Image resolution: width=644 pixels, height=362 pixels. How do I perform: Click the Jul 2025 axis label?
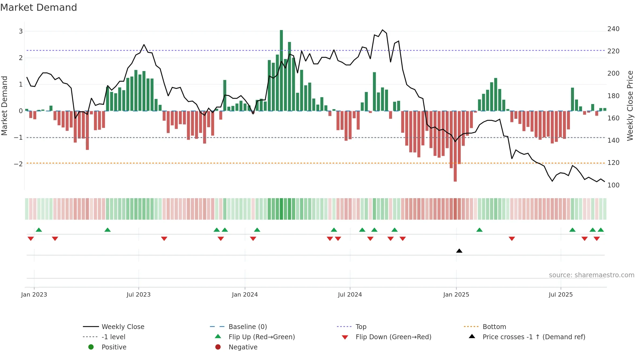coord(561,294)
